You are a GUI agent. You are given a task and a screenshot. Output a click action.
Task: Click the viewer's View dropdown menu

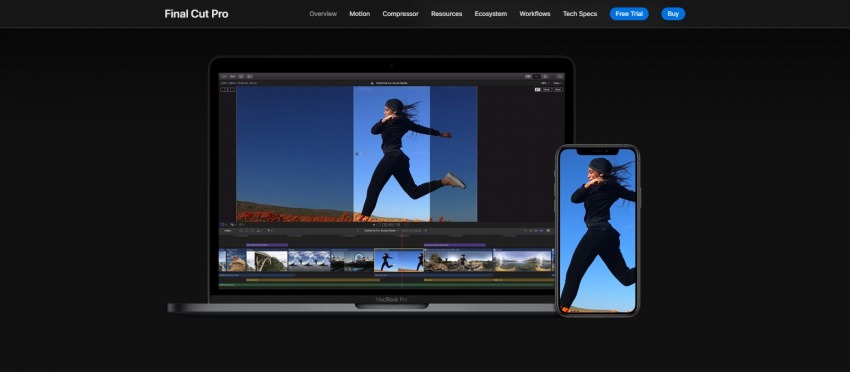pyautogui.click(x=557, y=83)
